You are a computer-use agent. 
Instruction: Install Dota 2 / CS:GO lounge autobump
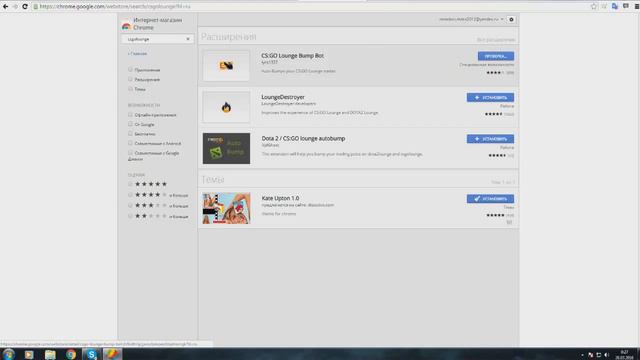[490, 139]
